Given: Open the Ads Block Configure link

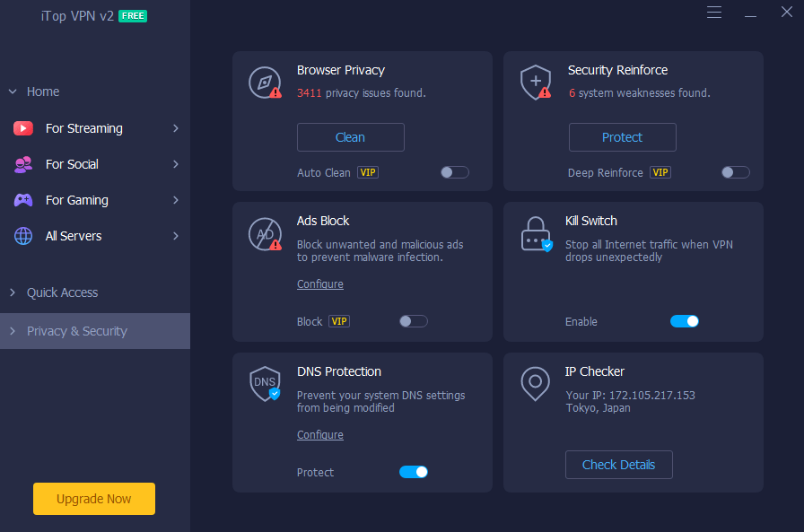Looking at the screenshot, I should click(x=320, y=283).
